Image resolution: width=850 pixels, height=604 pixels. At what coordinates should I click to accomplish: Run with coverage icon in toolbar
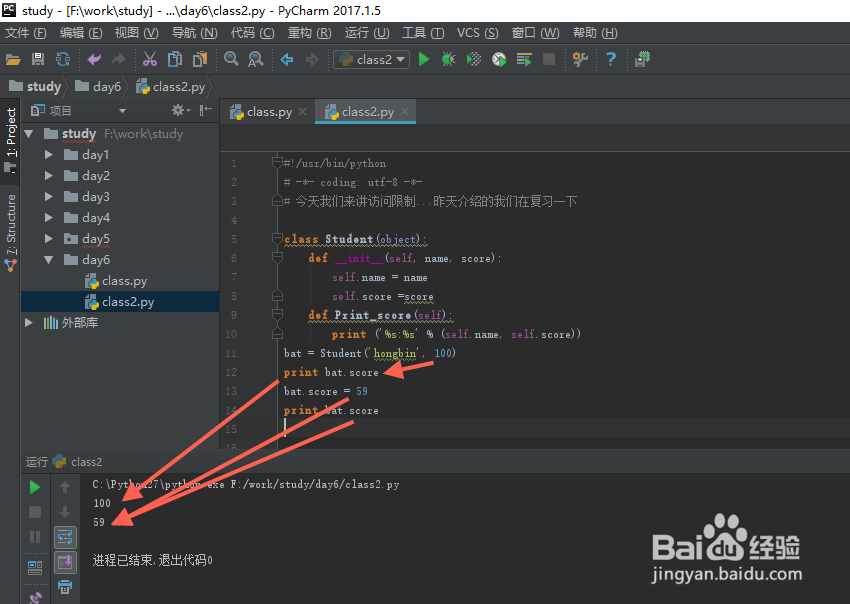(x=474, y=59)
